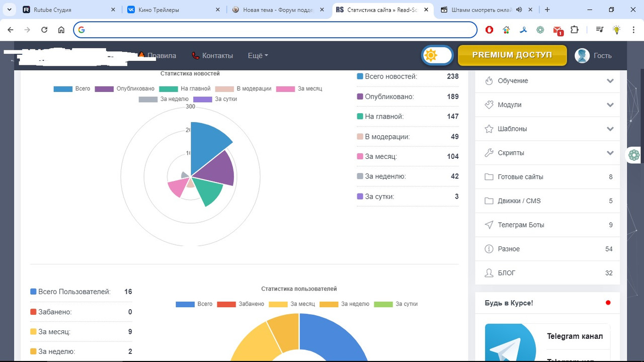Viewport: 644px width, 362px height.
Task: Toggle Опубликовано legend in news chart
Action: click(125, 88)
